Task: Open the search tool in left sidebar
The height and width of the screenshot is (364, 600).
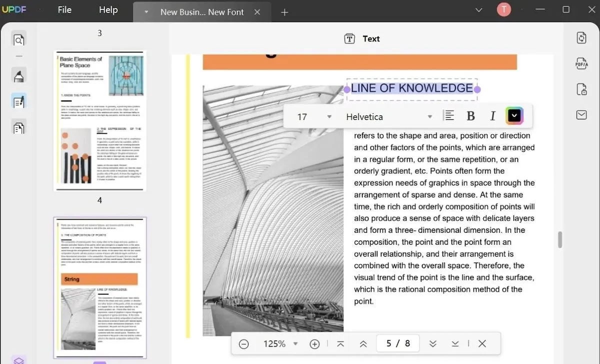Action: click(x=18, y=39)
